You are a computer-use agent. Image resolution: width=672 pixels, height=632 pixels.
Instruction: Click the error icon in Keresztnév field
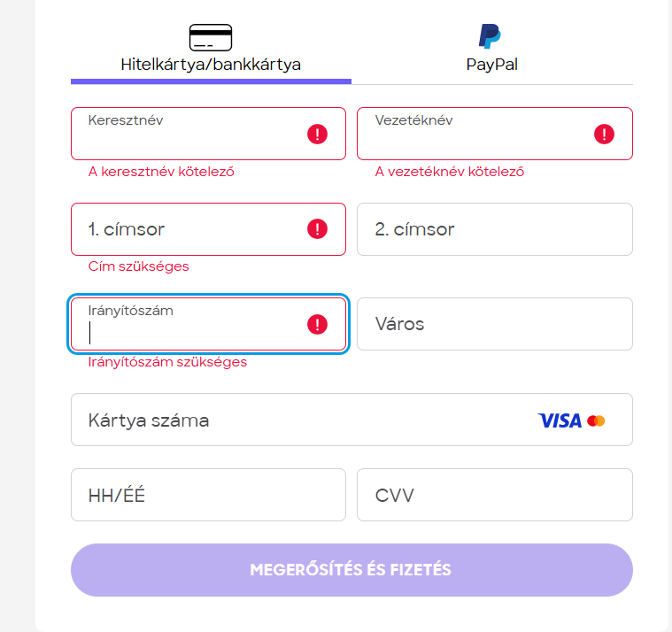[x=317, y=134]
